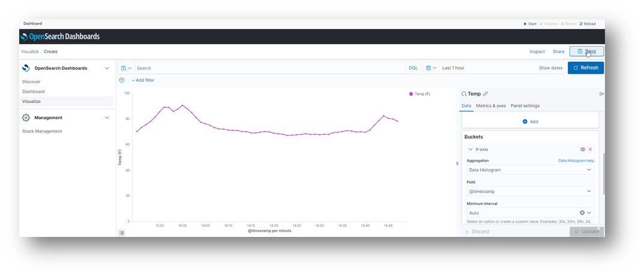Clear the Minimum interval value

[x=582, y=213]
